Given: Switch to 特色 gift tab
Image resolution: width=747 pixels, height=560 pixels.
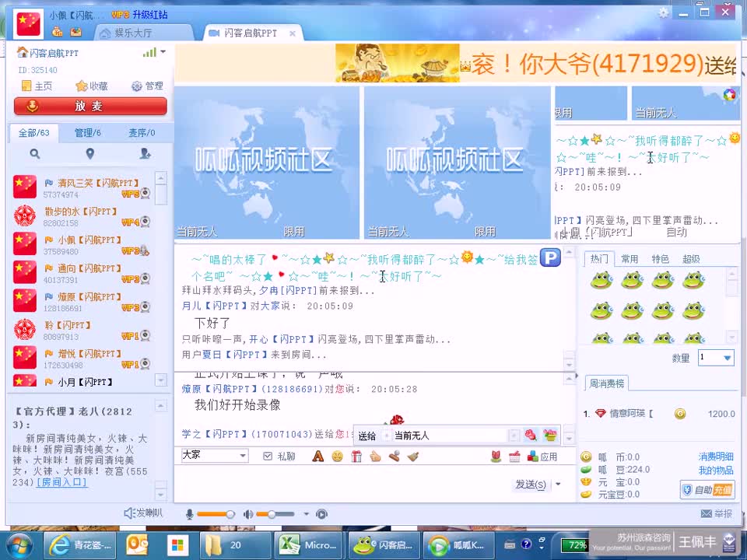Looking at the screenshot, I should [660, 258].
